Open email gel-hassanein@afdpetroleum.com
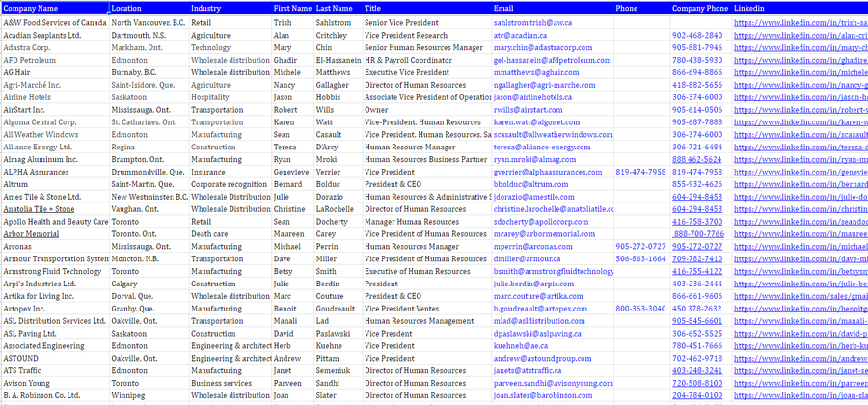The height and width of the screenshot is (405, 868). click(x=553, y=61)
